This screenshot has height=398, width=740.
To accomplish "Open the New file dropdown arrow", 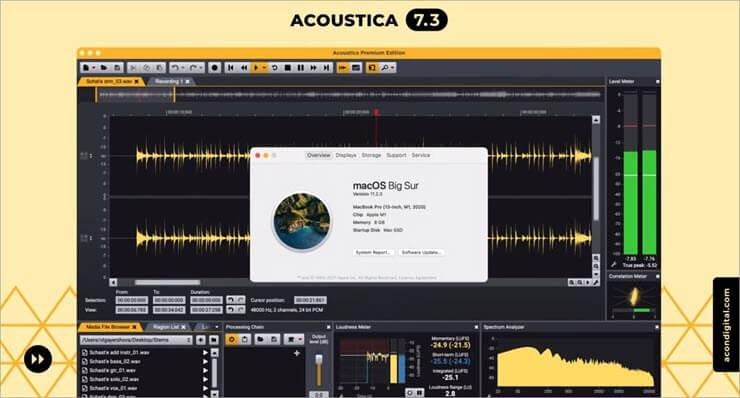I will (93, 68).
